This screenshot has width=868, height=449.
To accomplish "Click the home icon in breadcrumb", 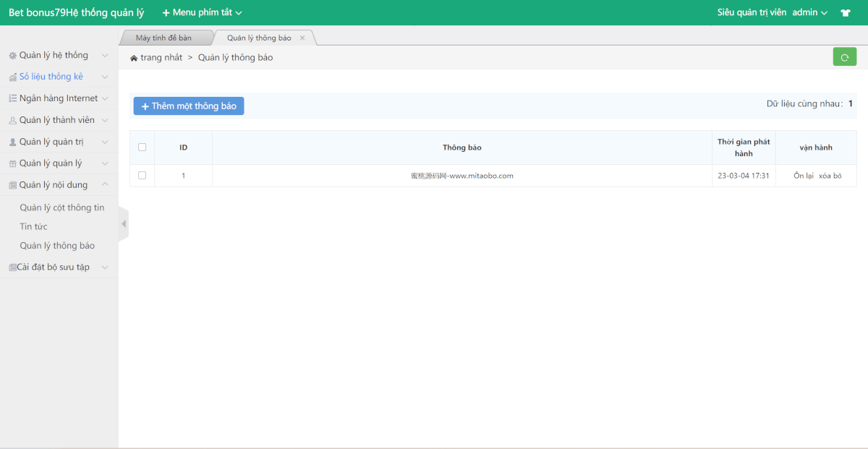I will pyautogui.click(x=134, y=58).
